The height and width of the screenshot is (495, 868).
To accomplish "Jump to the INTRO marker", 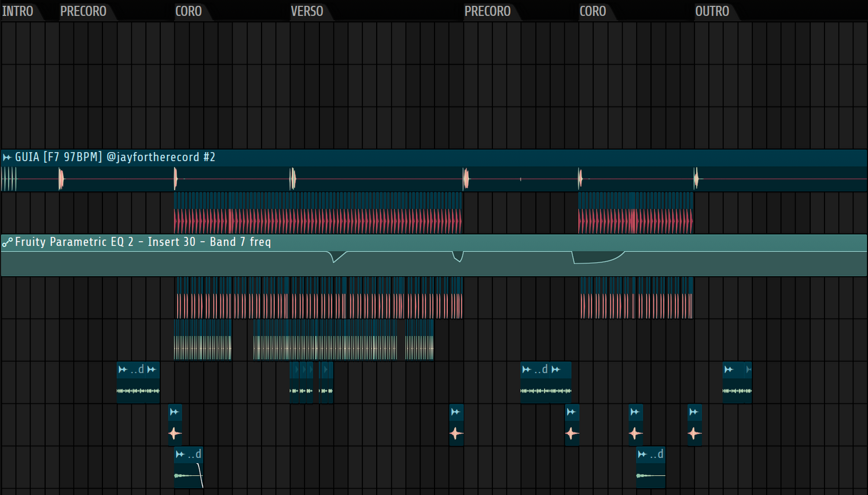I will click(18, 12).
